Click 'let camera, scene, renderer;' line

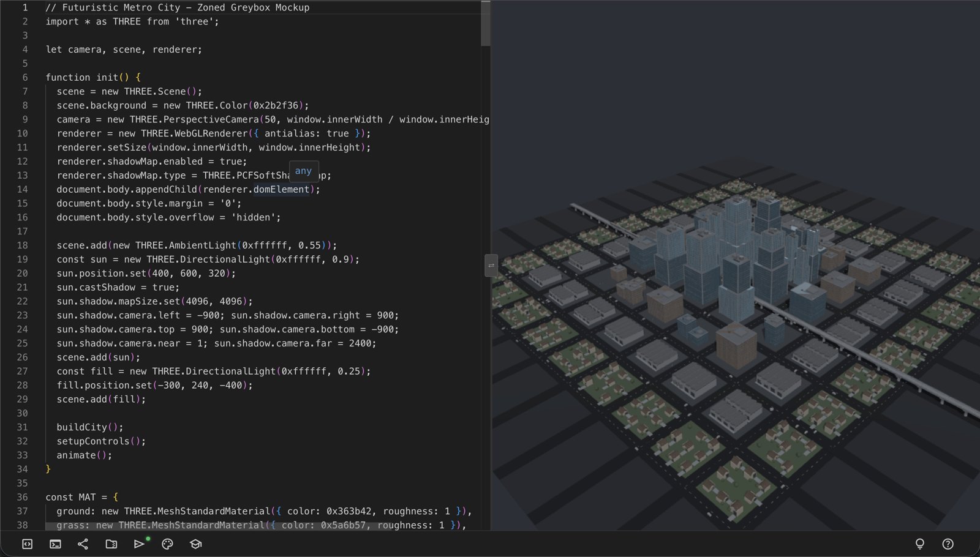coord(124,50)
